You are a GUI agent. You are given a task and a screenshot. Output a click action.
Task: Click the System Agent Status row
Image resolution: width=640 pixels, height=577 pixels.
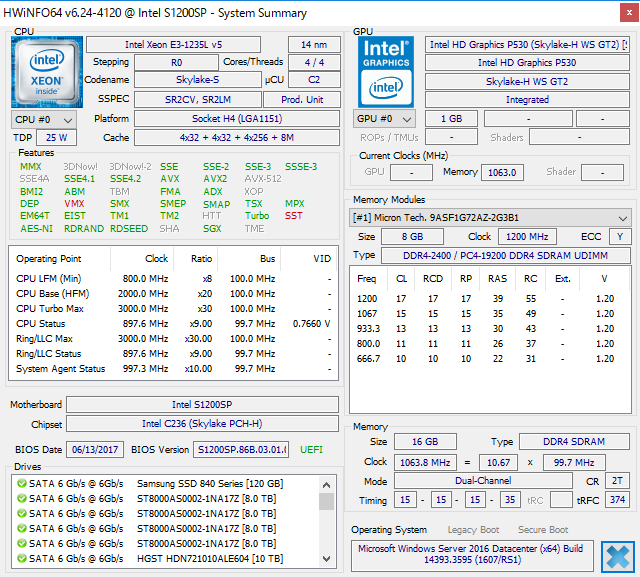click(x=173, y=368)
